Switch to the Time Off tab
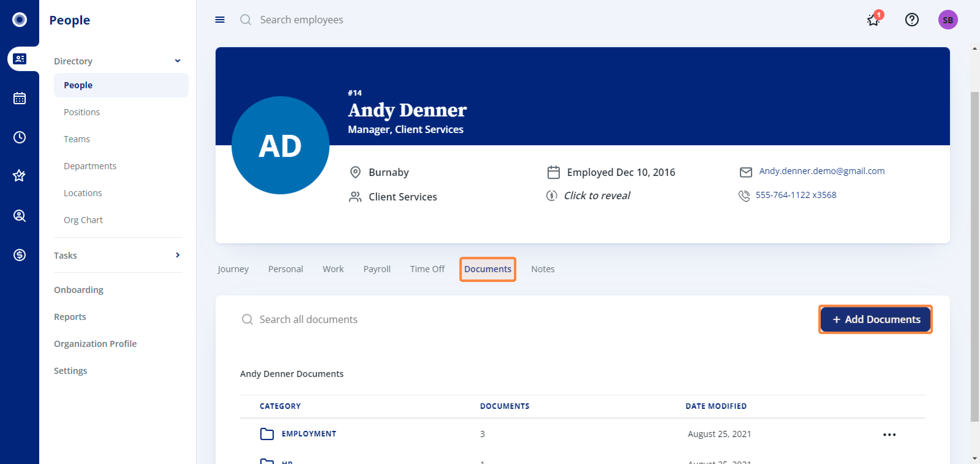Viewport: 980px width, 464px height. 427,269
